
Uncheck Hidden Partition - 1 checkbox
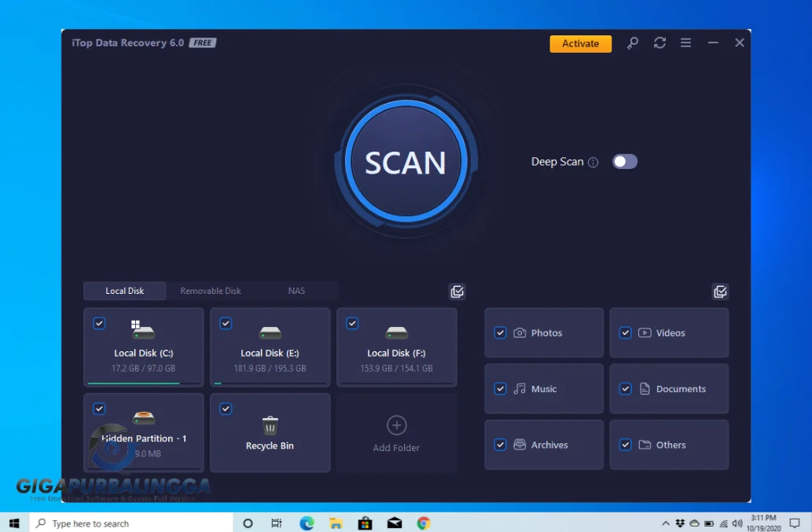click(99, 409)
